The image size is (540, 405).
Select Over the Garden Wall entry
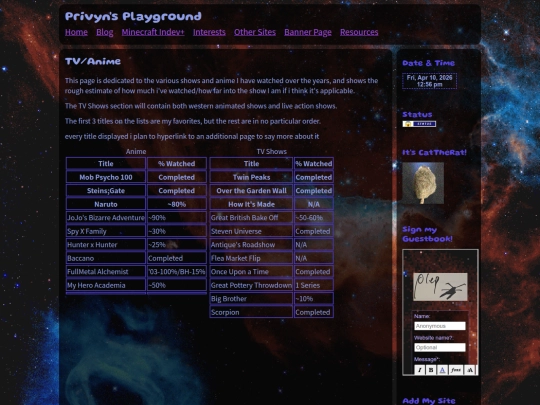[251, 190]
